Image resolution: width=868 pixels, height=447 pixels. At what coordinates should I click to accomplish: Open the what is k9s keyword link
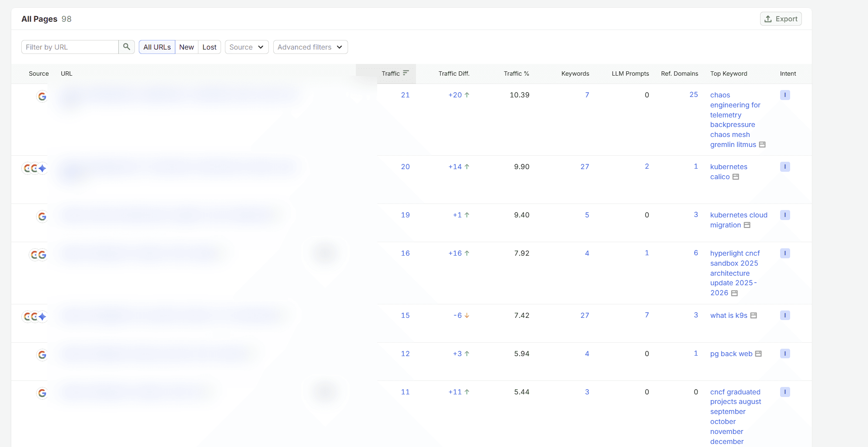[729, 316]
